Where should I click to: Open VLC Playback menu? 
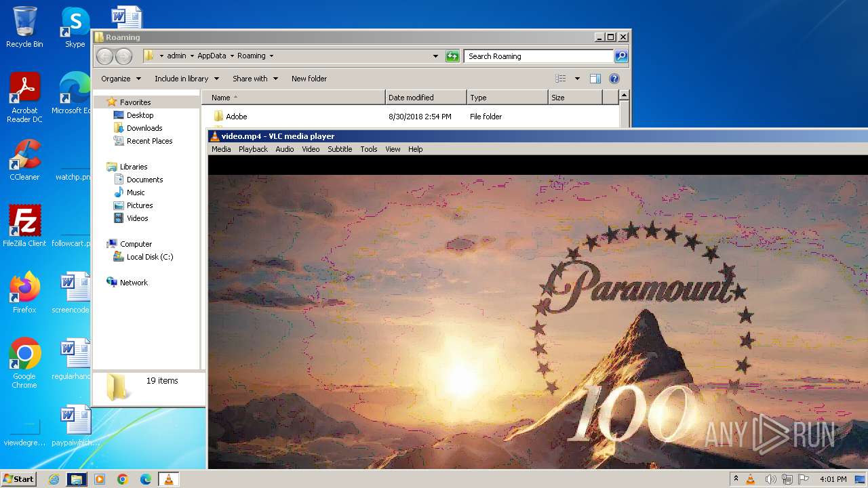[253, 149]
